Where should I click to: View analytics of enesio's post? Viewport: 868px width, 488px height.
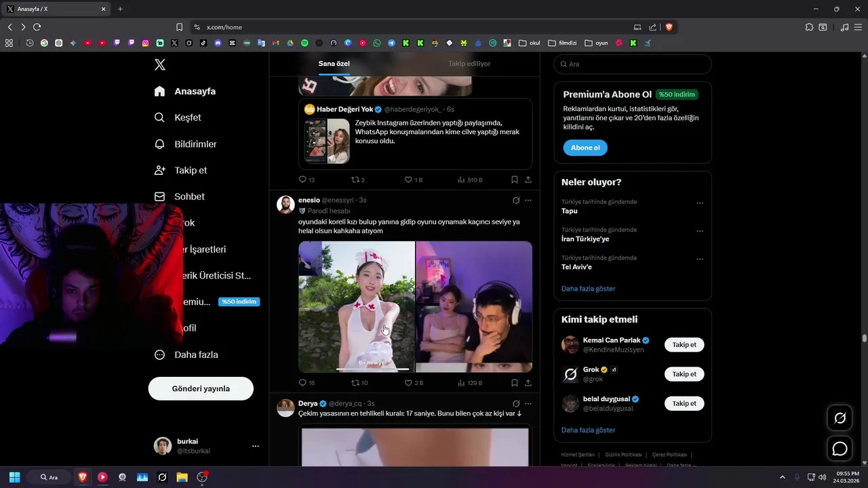pyautogui.click(x=470, y=383)
